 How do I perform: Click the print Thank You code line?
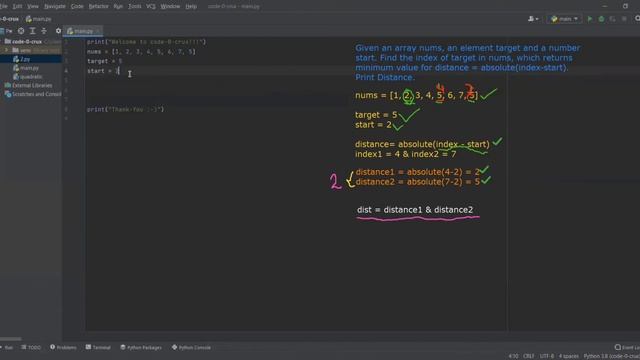[125, 109]
